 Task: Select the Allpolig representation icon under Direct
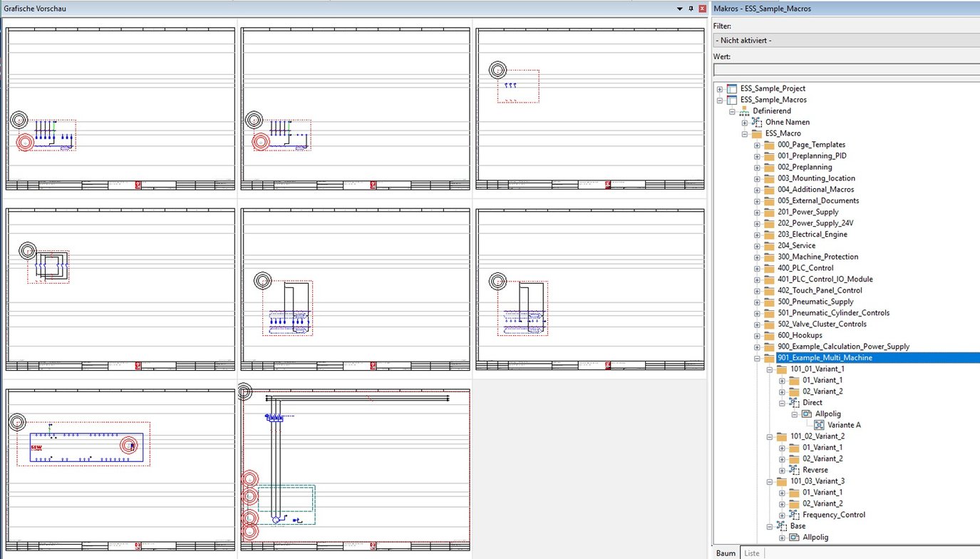(x=805, y=414)
